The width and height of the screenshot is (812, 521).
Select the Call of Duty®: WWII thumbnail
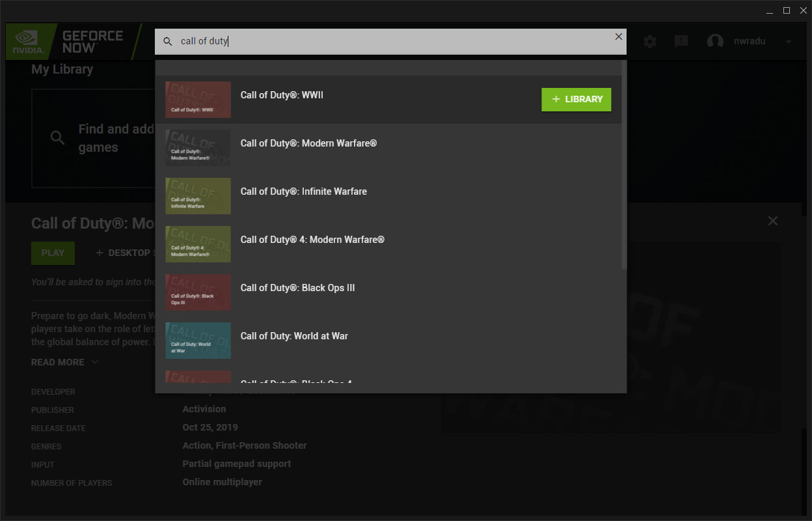(x=198, y=100)
